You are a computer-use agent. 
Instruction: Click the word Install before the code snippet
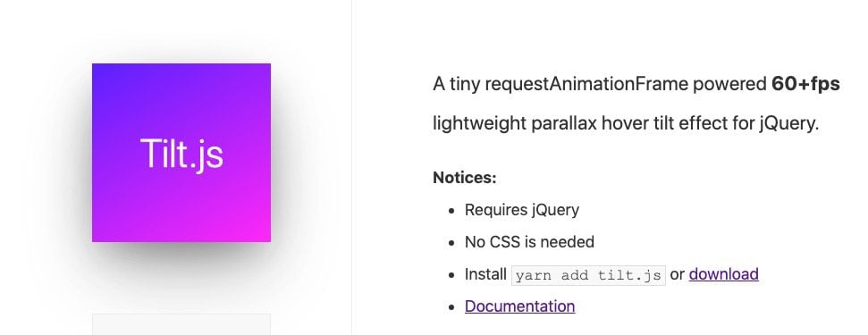tap(485, 274)
